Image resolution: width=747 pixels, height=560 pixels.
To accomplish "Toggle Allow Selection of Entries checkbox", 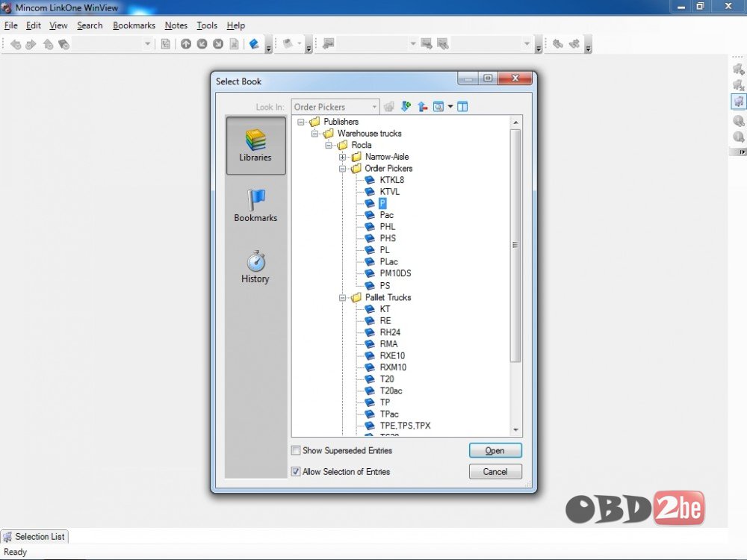I will click(x=296, y=471).
